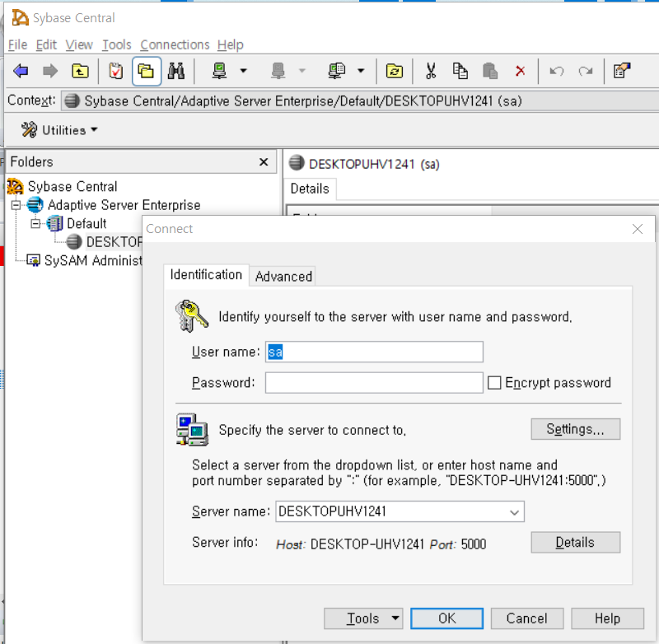
Task: Close the Folders pane
Action: point(264,161)
